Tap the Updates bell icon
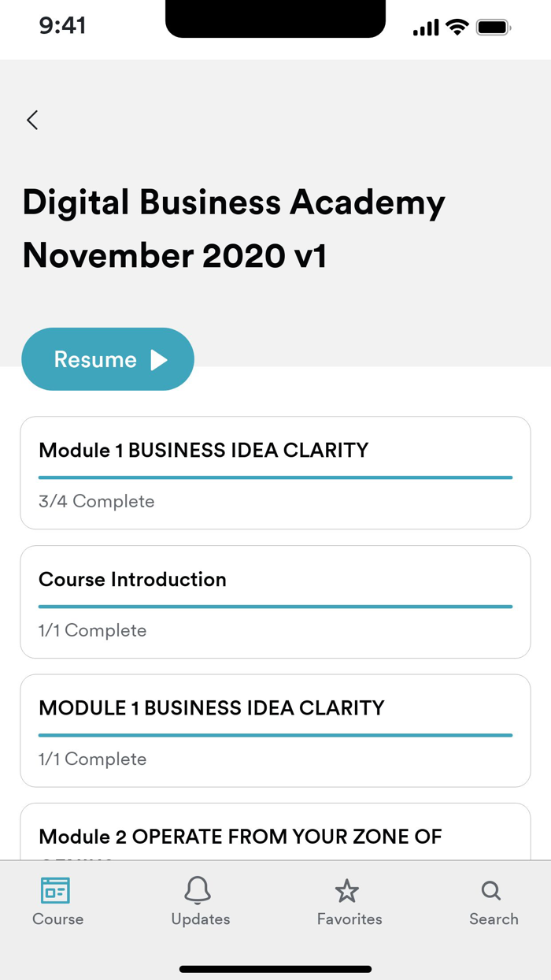This screenshot has width=551, height=980. (x=199, y=891)
